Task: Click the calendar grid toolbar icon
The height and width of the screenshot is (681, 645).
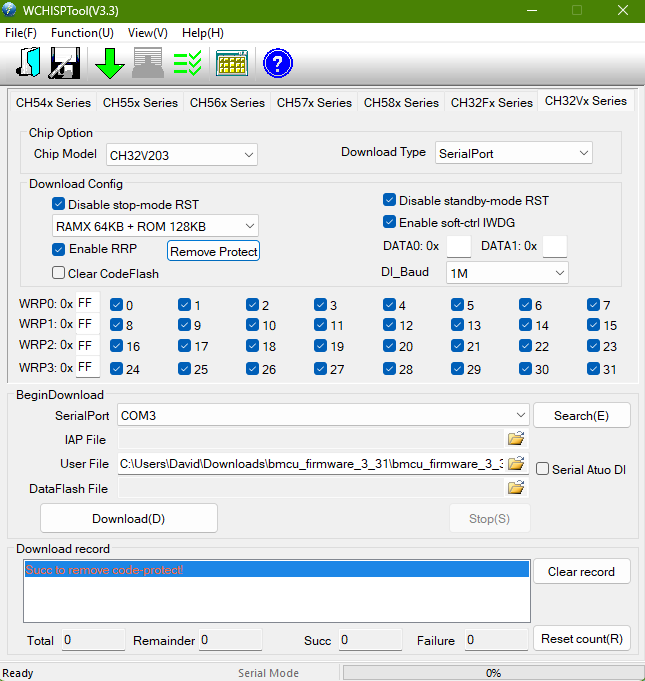Action: point(232,63)
